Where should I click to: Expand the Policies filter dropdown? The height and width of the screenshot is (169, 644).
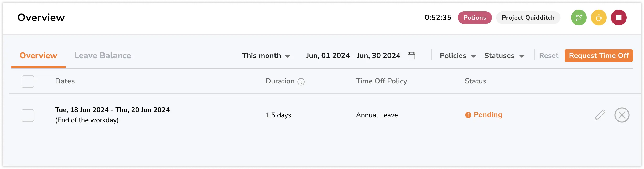458,55
